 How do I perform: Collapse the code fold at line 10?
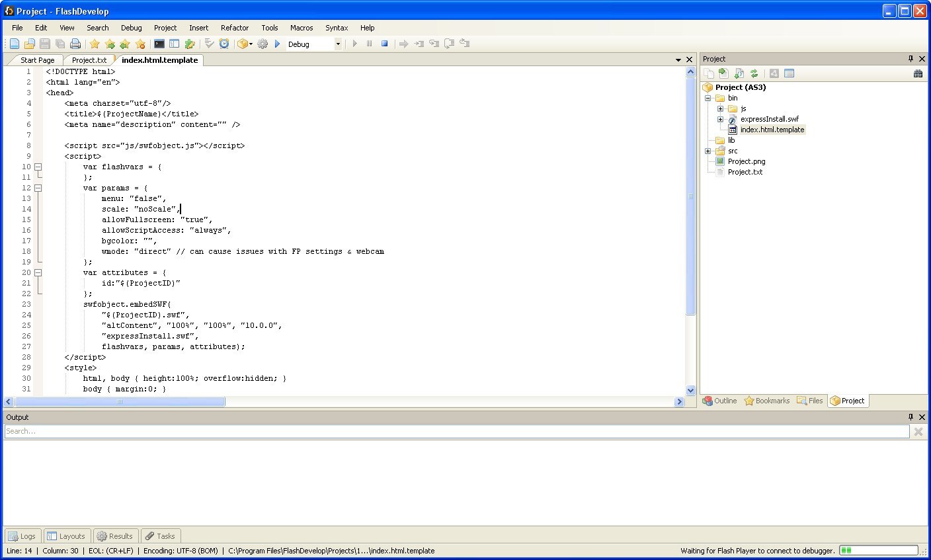[38, 167]
